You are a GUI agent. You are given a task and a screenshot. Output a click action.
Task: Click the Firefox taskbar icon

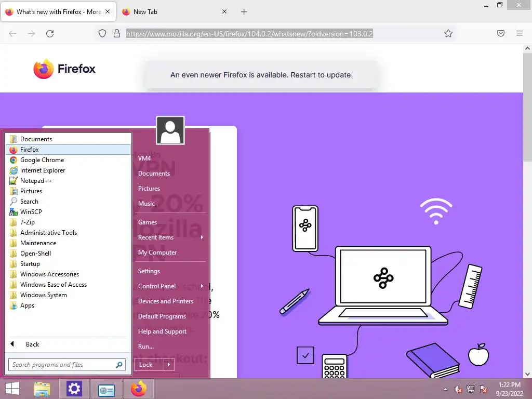coord(138,389)
